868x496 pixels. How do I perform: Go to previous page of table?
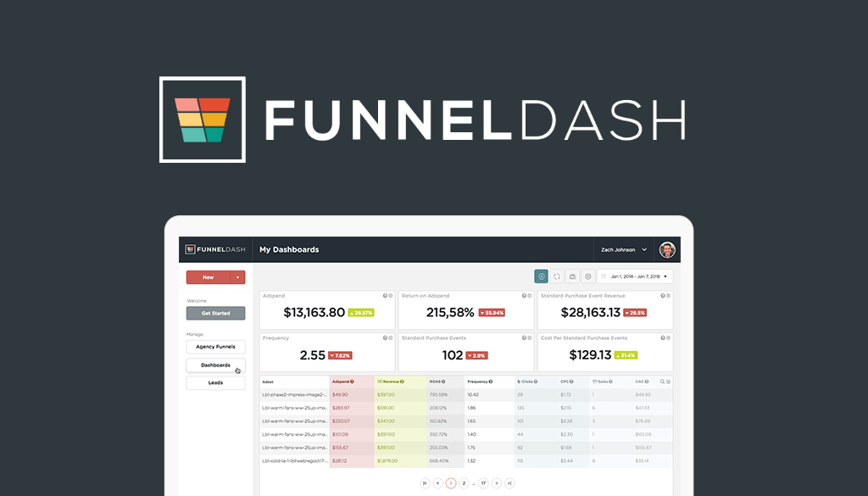coord(438,483)
